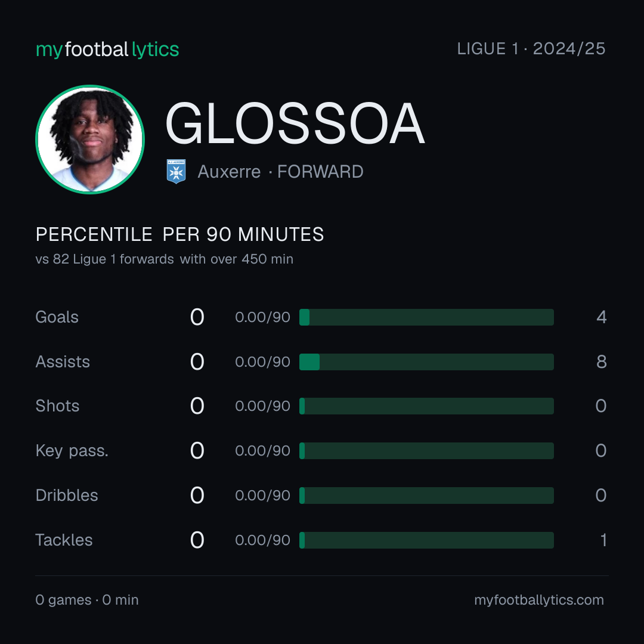Select the Assists stat label
Screen dimensions: 644x644
(63, 362)
